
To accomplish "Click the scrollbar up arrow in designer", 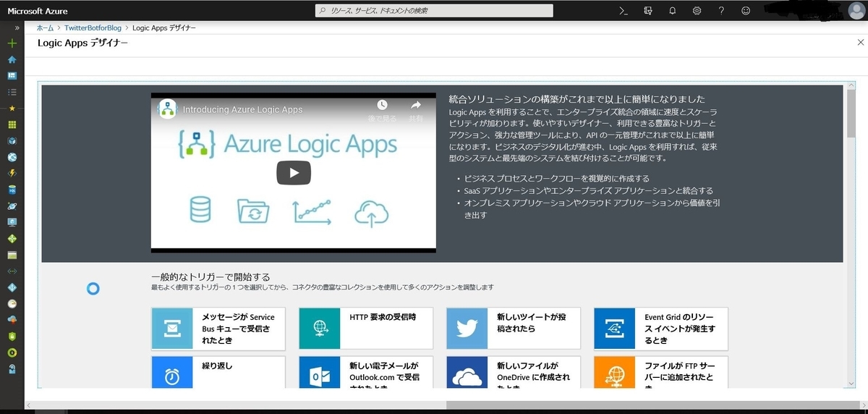I will click(851, 86).
